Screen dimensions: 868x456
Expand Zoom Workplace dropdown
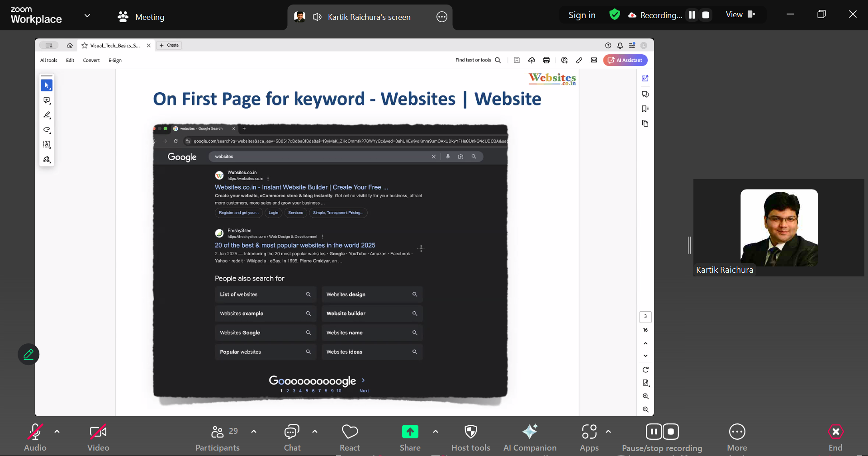pyautogui.click(x=87, y=15)
